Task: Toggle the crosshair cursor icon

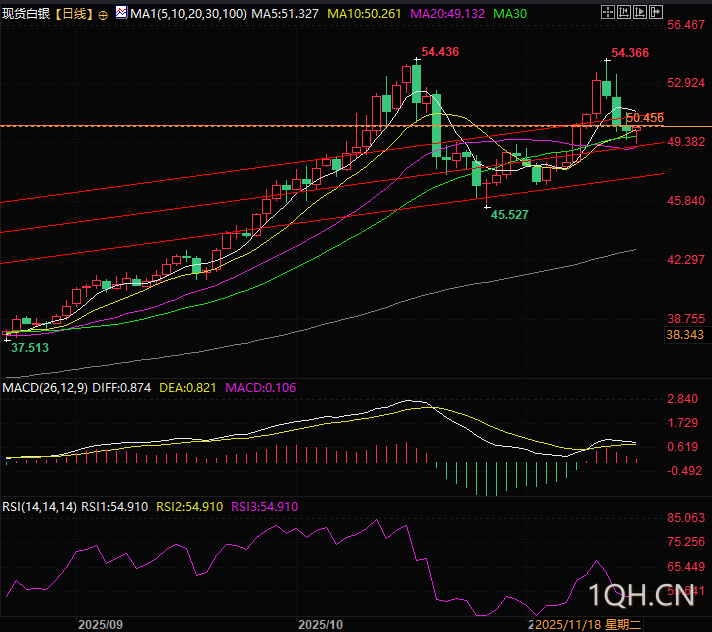Action: pyautogui.click(x=608, y=12)
